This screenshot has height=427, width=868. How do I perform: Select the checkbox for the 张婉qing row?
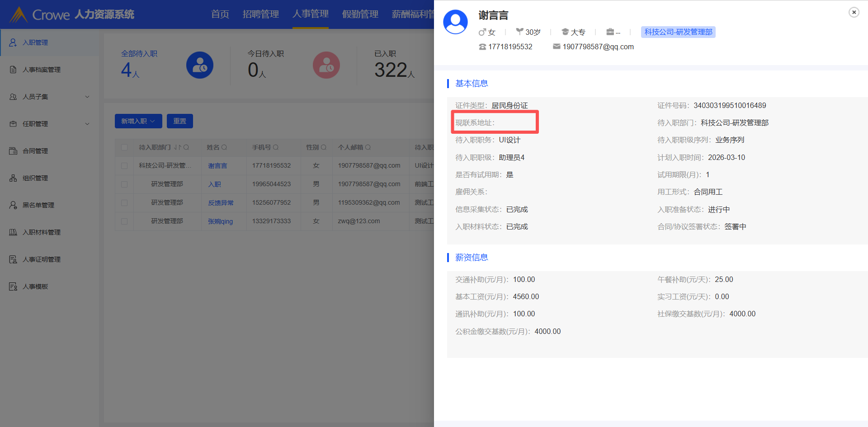(x=124, y=221)
